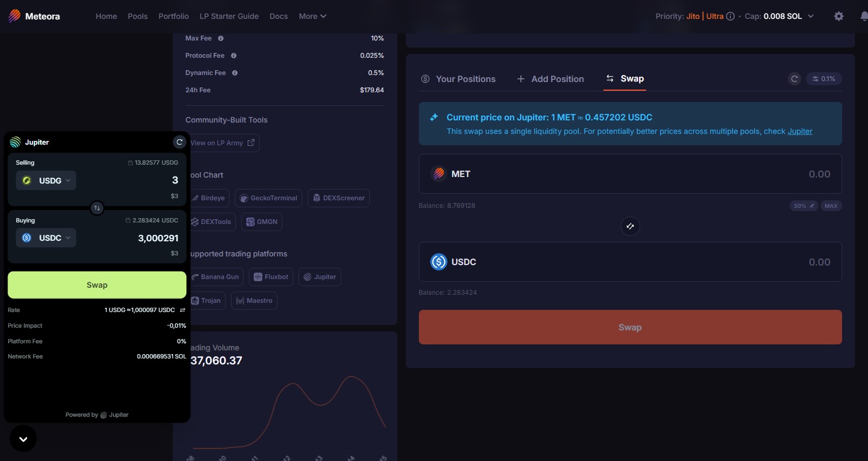The width and height of the screenshot is (868, 461).
Task: Click the Protocol Fee info icon
Action: point(234,56)
